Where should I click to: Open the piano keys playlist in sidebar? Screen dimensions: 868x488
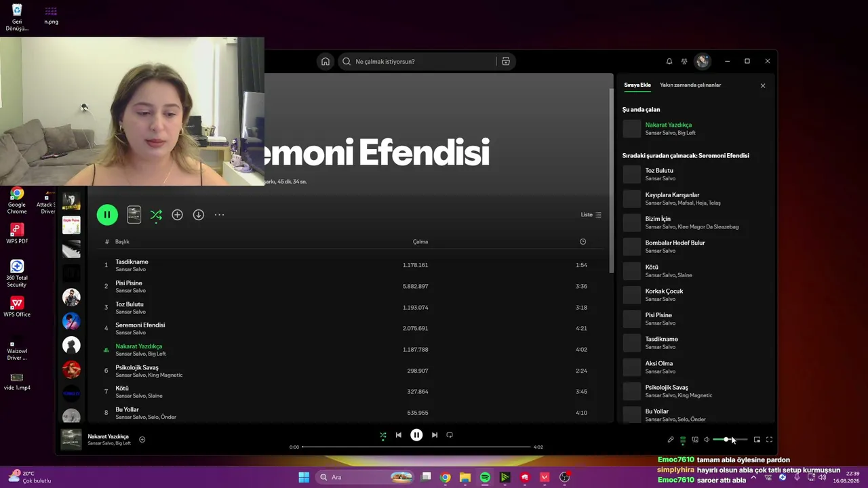(x=71, y=249)
